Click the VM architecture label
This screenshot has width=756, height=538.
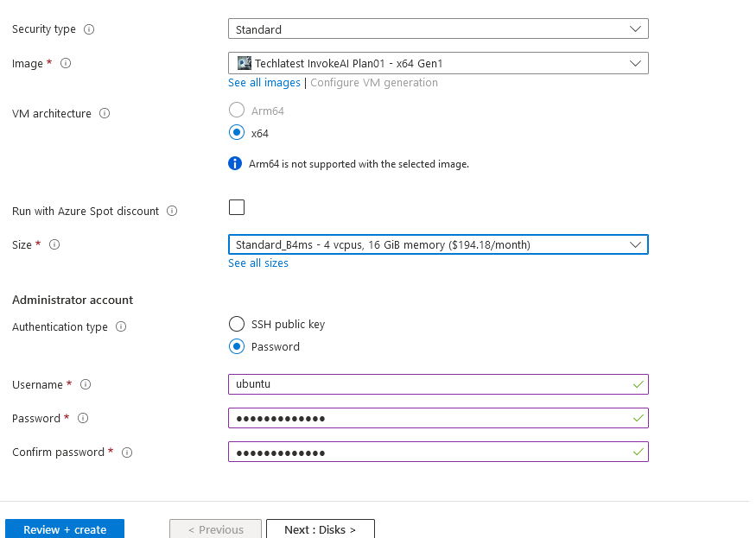52,113
